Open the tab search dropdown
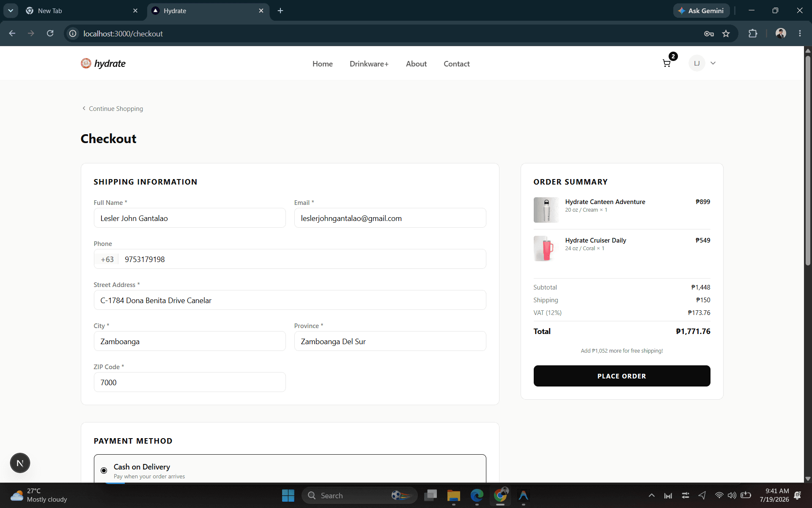Image resolution: width=812 pixels, height=508 pixels. point(11,11)
